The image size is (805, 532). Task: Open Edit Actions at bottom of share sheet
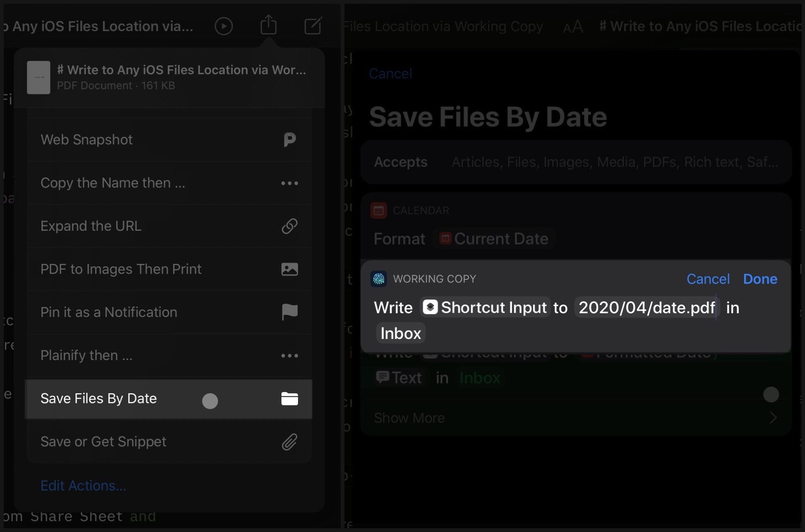[83, 486]
